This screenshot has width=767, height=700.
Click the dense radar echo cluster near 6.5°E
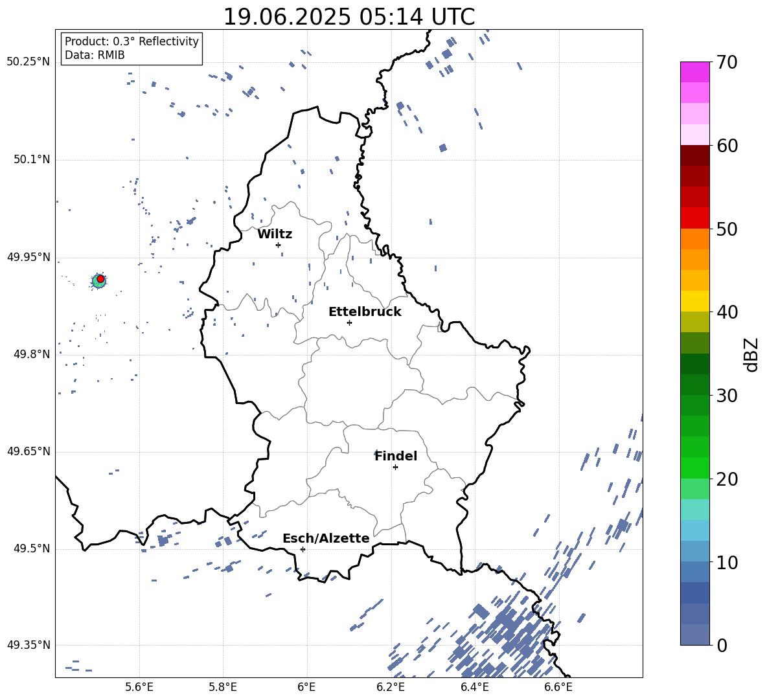click(509, 635)
